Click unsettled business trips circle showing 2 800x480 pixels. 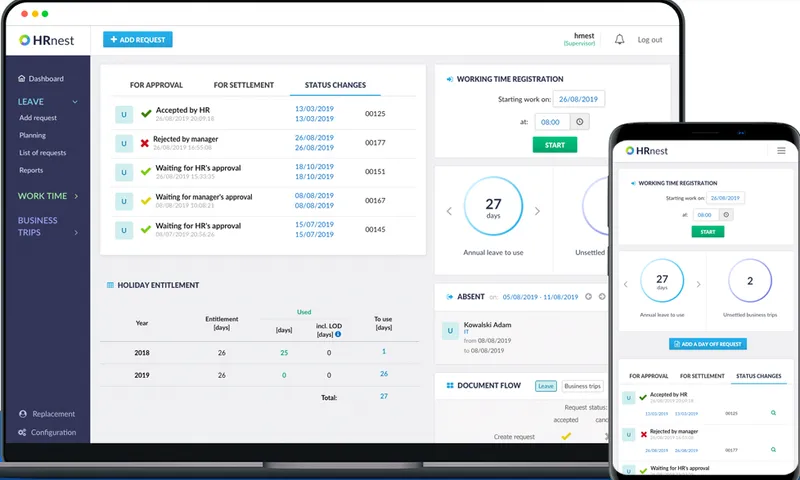749,281
